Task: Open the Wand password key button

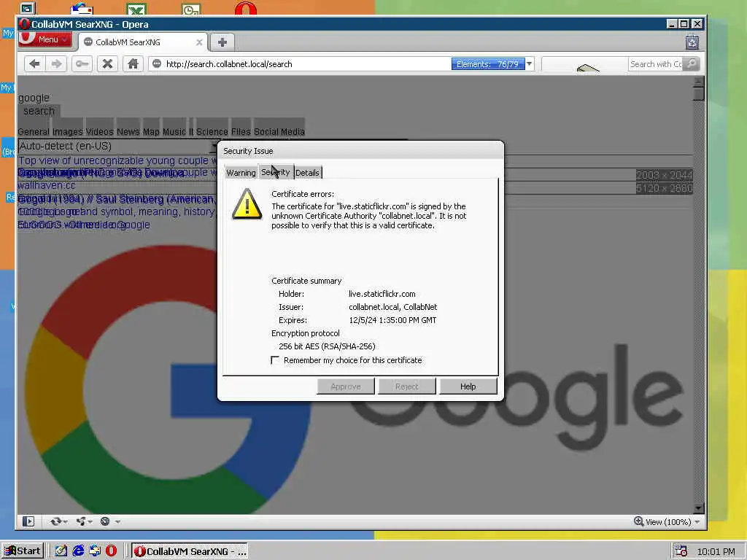Action: point(82,64)
